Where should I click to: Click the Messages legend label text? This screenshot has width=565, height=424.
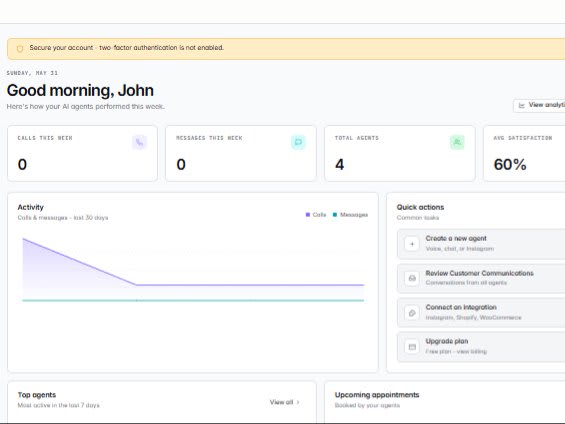pos(354,215)
